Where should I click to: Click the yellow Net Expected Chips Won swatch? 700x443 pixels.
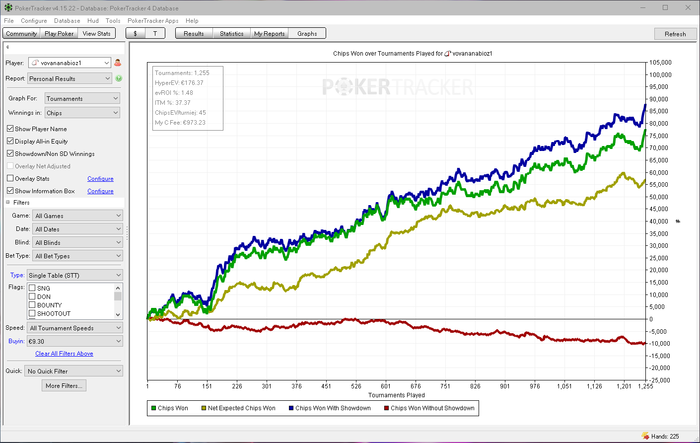tap(204, 408)
